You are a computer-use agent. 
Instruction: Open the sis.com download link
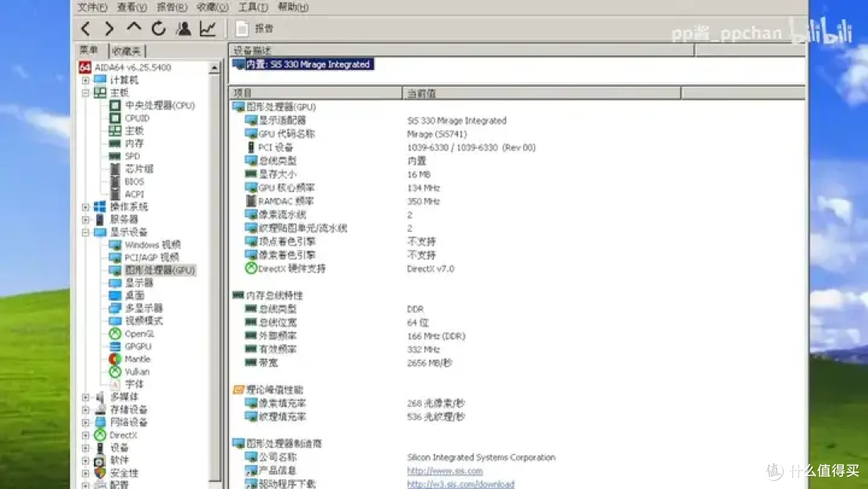tap(461, 484)
